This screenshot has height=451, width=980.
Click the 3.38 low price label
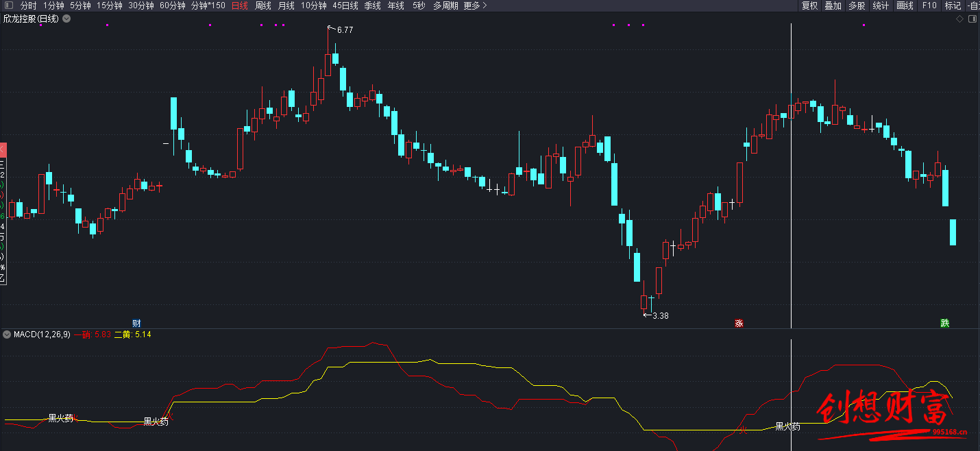click(661, 316)
